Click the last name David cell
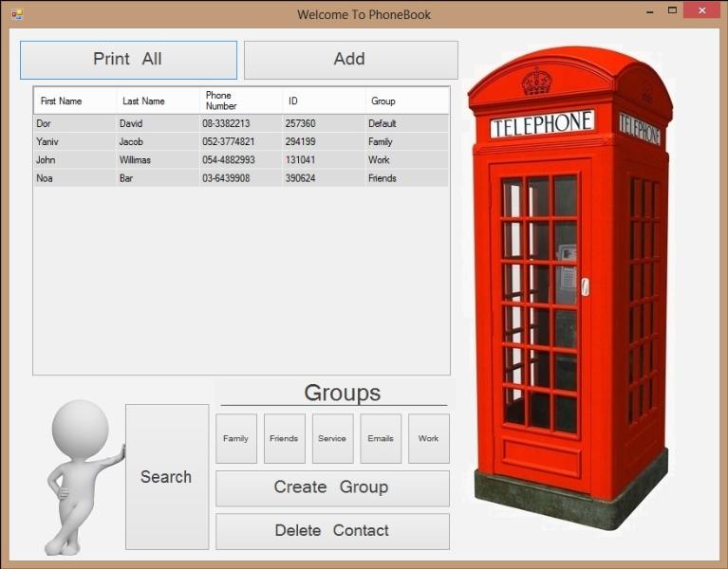Screen dimensions: 728x569 point(158,123)
